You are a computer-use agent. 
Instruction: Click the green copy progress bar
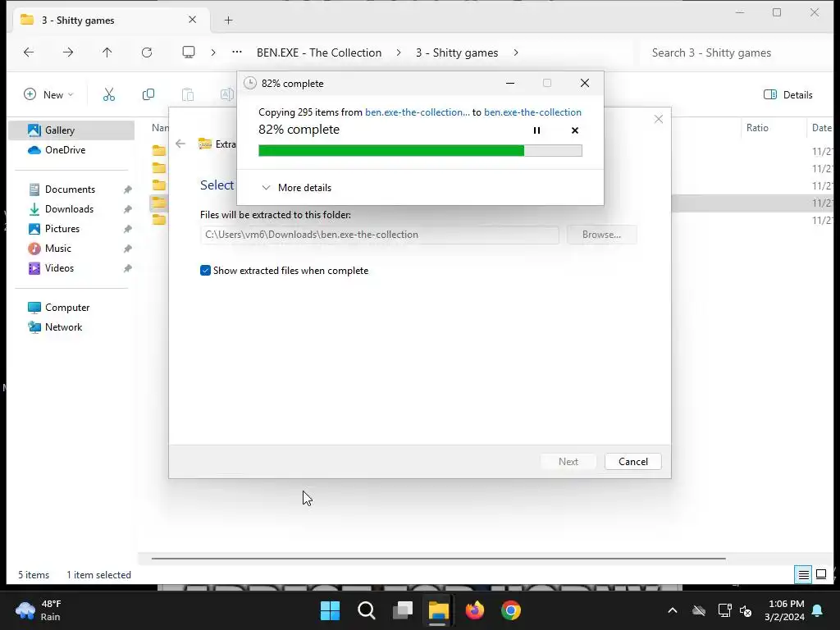tap(420, 151)
